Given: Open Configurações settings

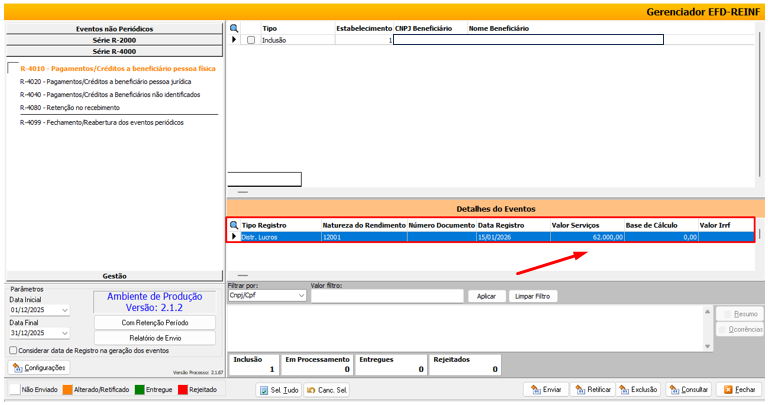Looking at the screenshot, I should (38, 368).
